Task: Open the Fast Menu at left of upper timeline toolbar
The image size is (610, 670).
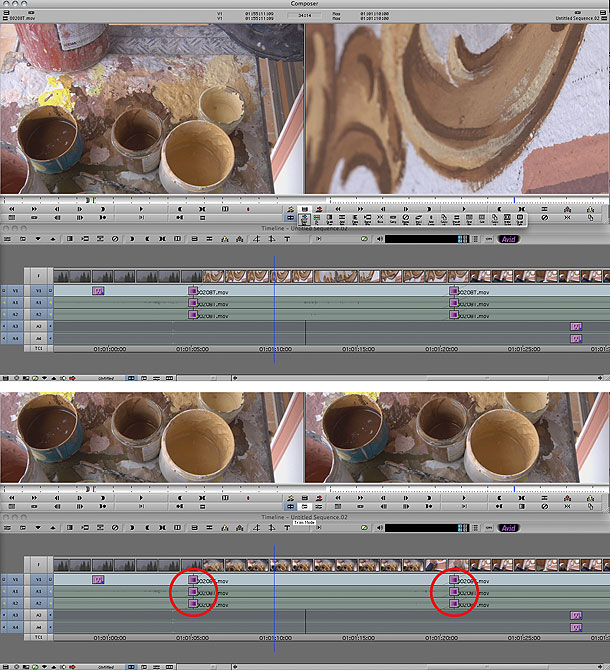Action: (x=11, y=239)
